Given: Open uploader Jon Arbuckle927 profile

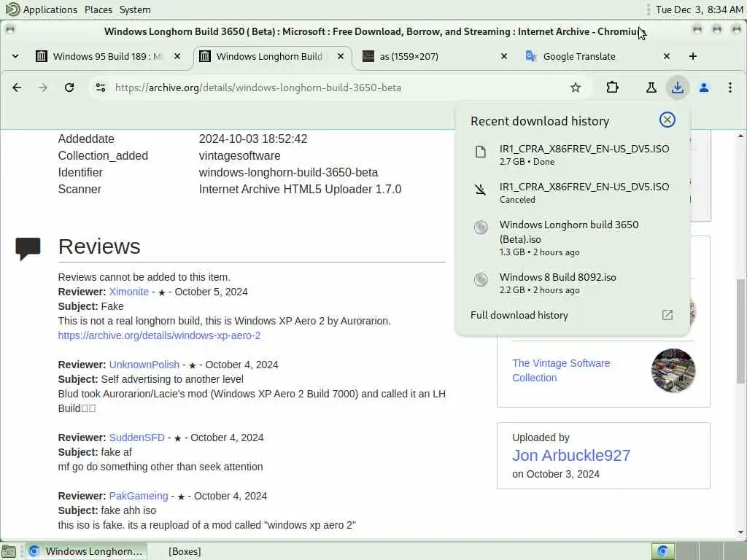Looking at the screenshot, I should click(571, 455).
